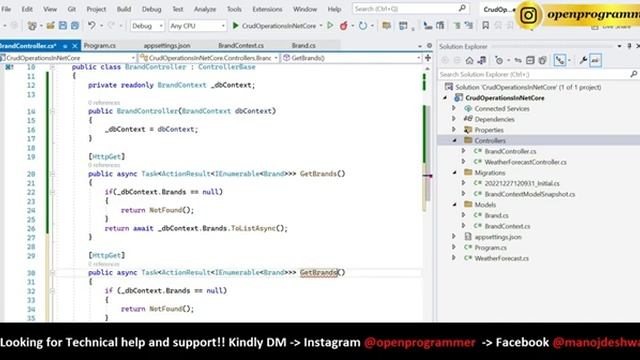Collapse outlining for second GetBrands method at line 30
640x360 pixels.
(x=52, y=273)
